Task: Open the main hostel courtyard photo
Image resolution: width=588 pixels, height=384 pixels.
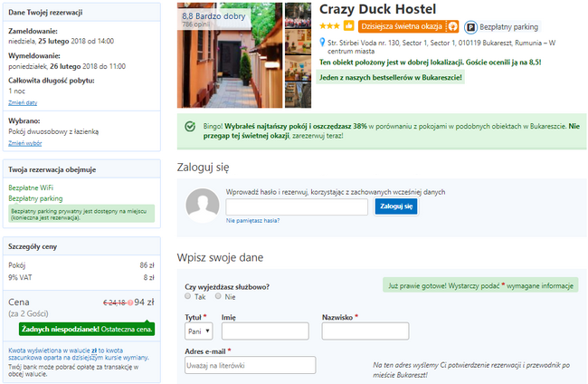Action: [230, 55]
